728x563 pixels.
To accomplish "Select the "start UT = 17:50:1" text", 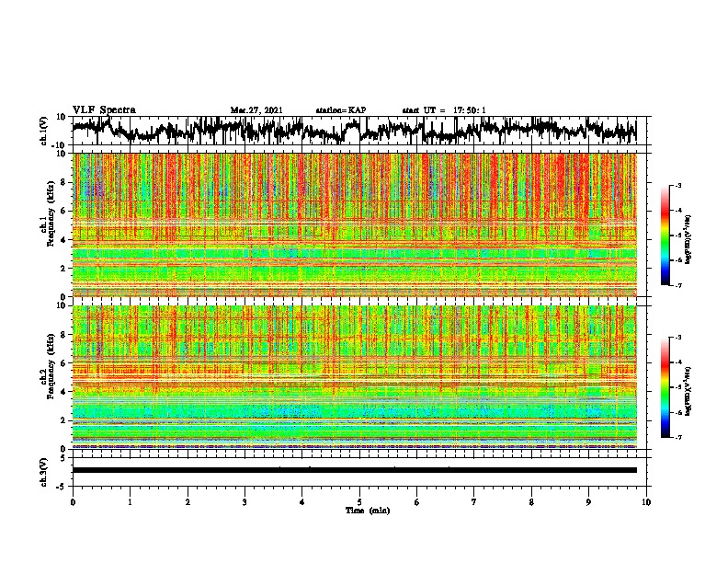I will pyautogui.click(x=444, y=110).
